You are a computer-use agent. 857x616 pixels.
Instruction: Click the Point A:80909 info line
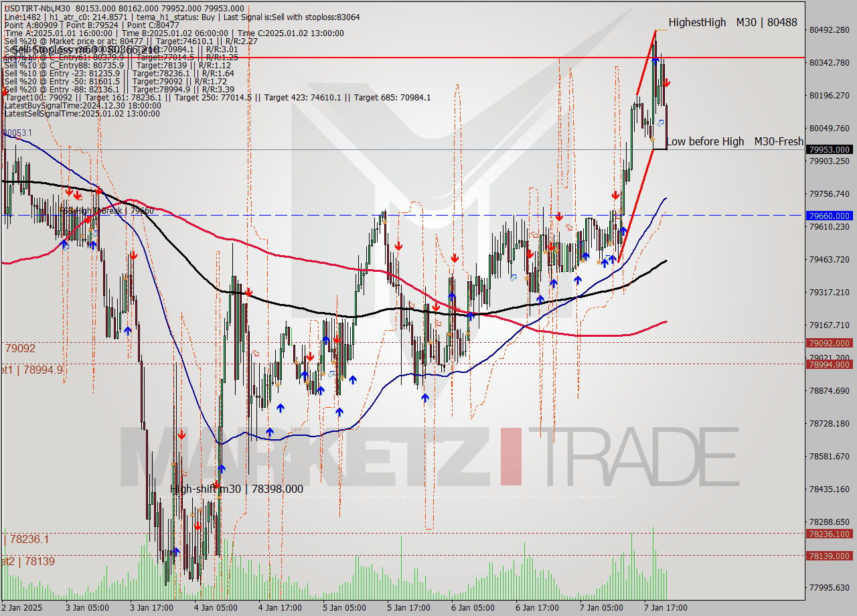(x=92, y=25)
